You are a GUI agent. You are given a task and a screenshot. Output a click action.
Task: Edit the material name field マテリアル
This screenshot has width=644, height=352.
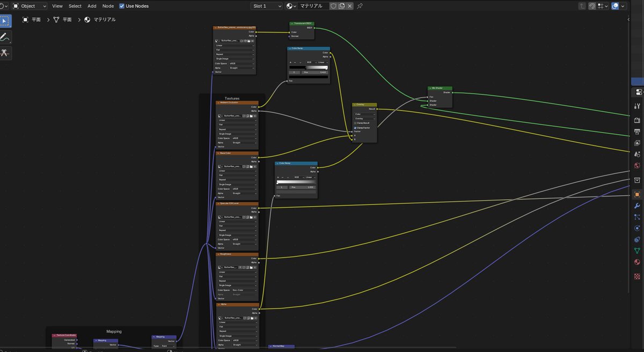314,6
